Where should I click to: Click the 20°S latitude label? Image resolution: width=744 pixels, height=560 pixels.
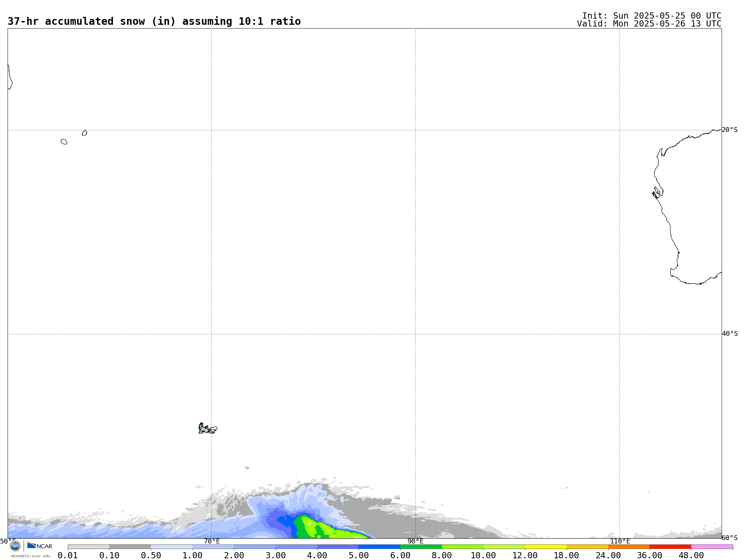tap(730, 130)
